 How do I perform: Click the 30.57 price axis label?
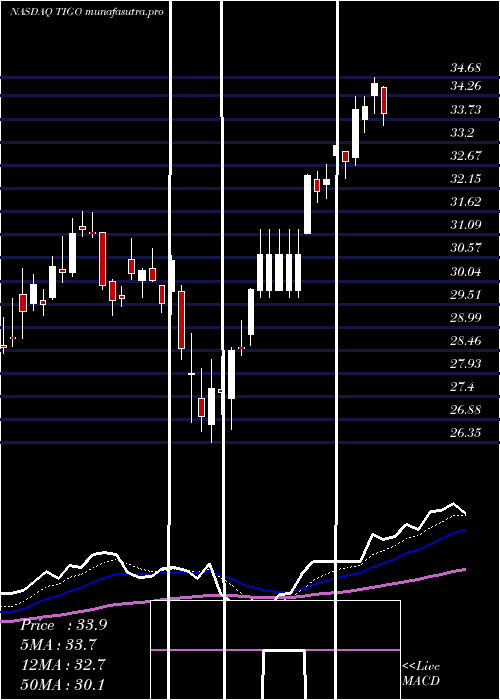(465, 248)
